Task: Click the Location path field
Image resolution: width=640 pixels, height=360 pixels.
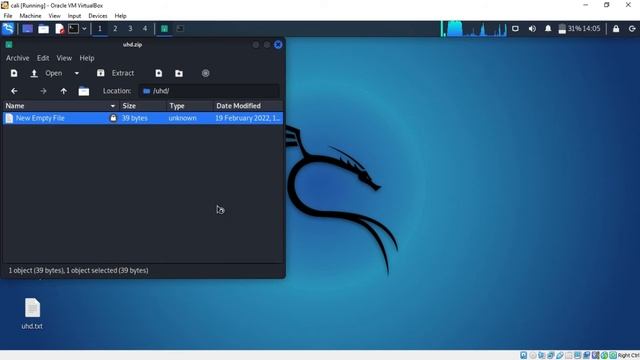Action: (209, 91)
